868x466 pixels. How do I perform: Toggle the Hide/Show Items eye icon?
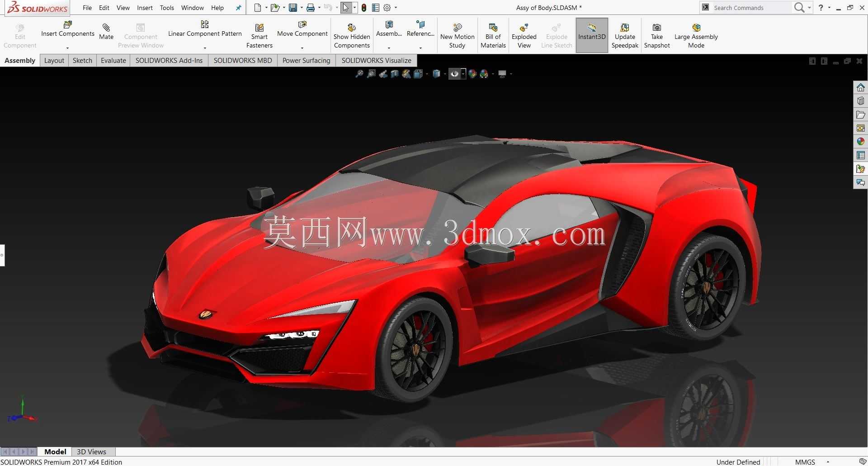coord(455,74)
